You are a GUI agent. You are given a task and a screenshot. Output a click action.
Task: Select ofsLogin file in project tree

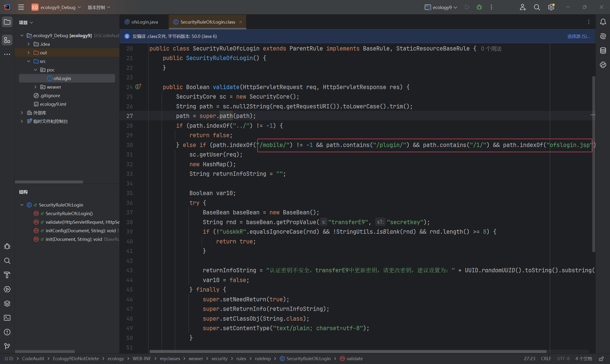pyautogui.click(x=67, y=78)
